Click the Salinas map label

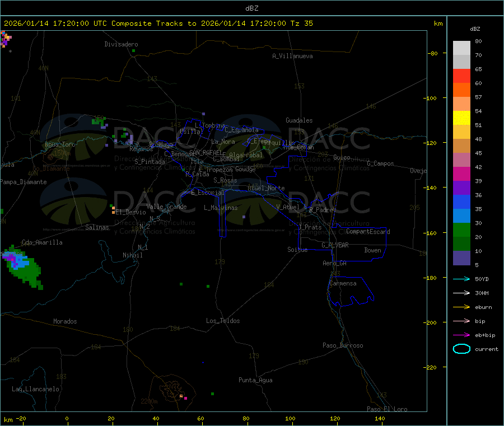coord(97,227)
